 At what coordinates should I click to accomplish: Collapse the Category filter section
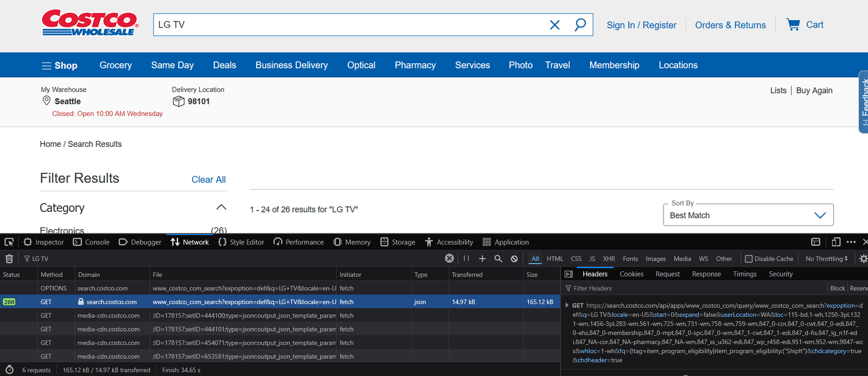(x=221, y=208)
